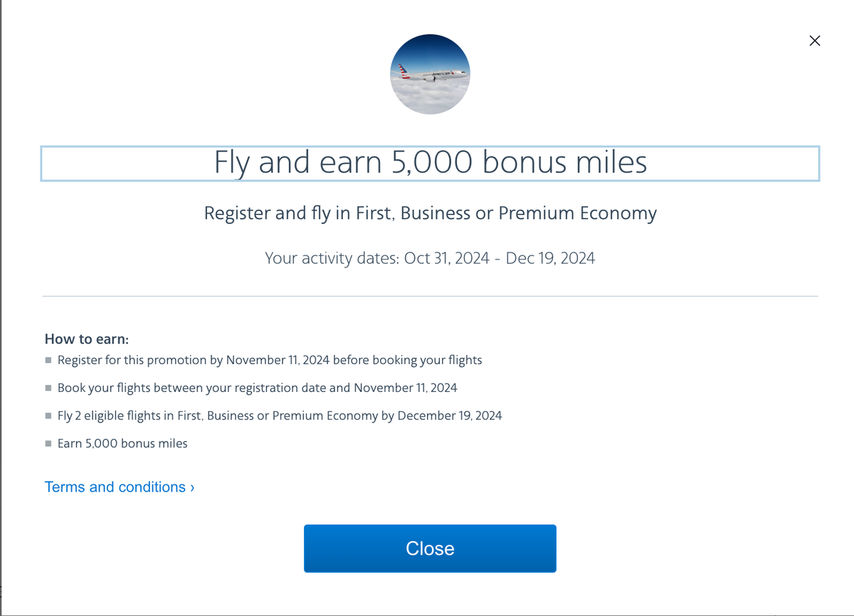This screenshot has width=854, height=616.
Task: Click the square bullet beside the Earn step
Action: click(x=49, y=443)
